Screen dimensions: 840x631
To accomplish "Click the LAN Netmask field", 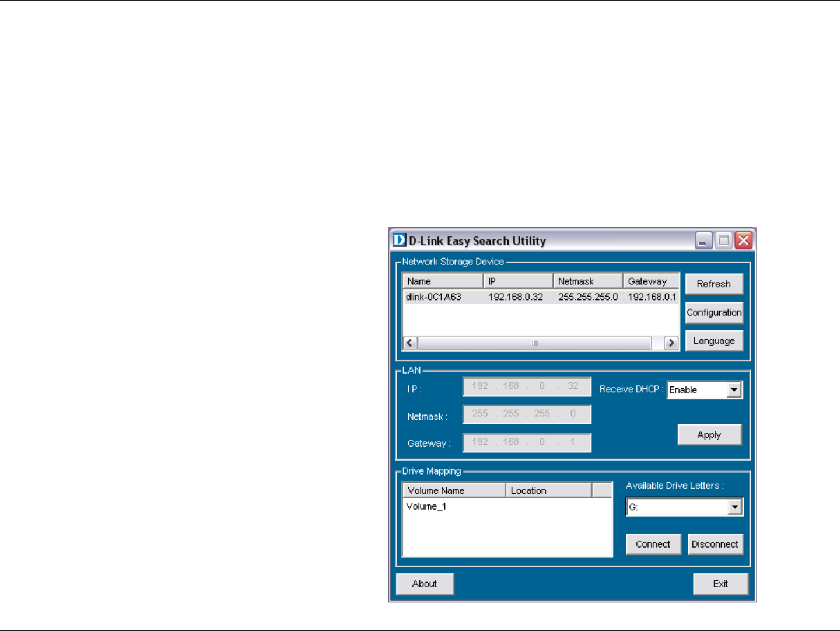I will 527,414.
